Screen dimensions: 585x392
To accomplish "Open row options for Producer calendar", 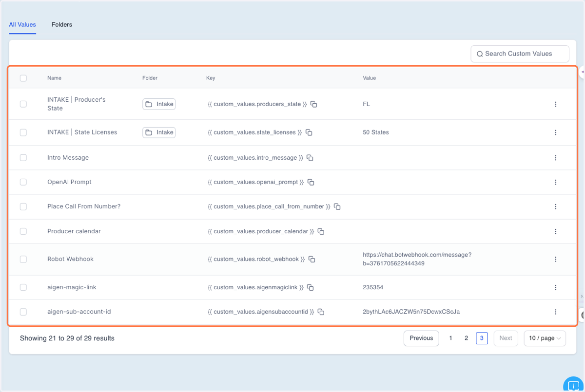I will [x=555, y=231].
